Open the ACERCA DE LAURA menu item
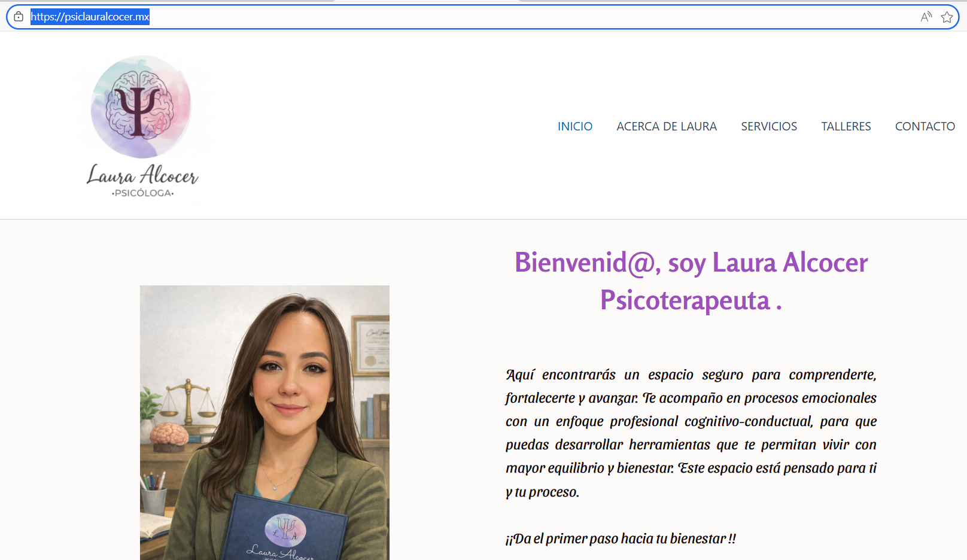The width and height of the screenshot is (967, 560). [x=667, y=126]
